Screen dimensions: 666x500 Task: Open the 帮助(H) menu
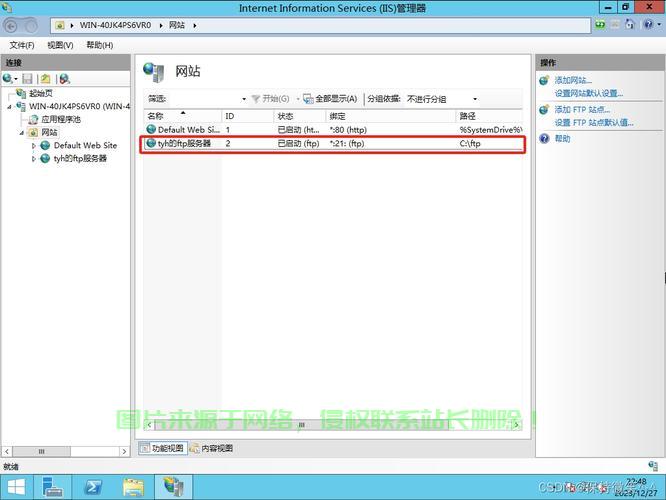[100, 45]
